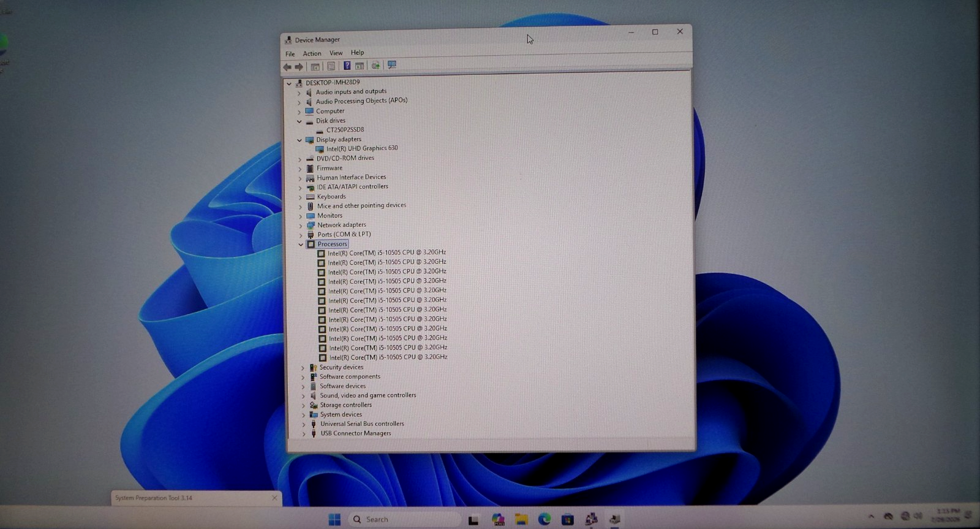Select the System devices row
The height and width of the screenshot is (529, 980).
point(341,414)
